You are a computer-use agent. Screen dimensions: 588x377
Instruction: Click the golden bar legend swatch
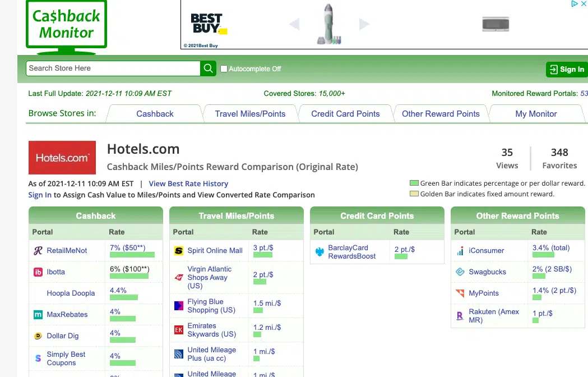pyautogui.click(x=414, y=194)
